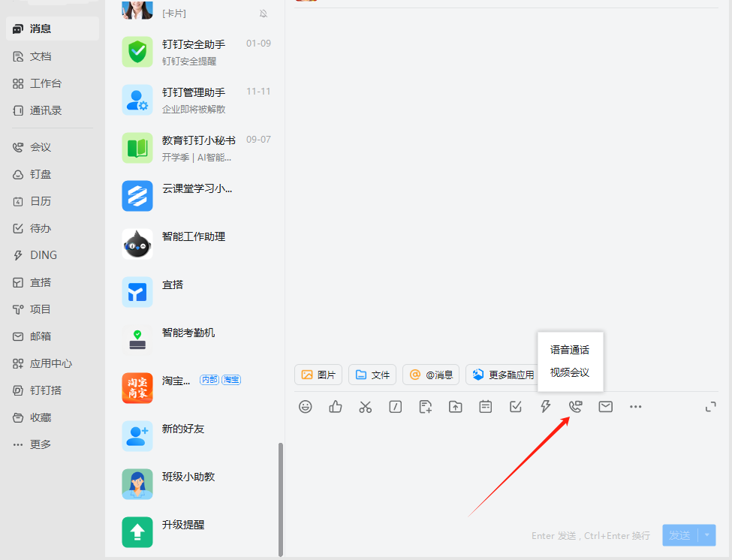Select 语音通话 from the call popup menu

[571, 349]
